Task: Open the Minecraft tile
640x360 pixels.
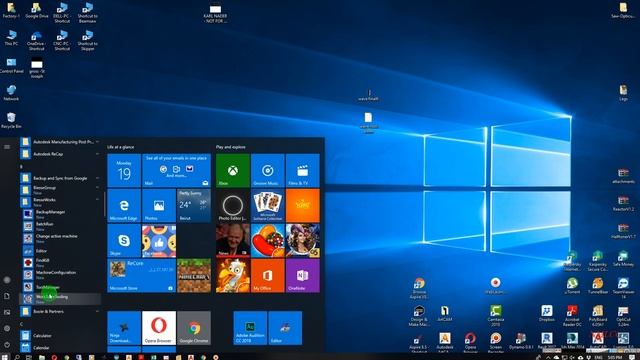Action: [x=194, y=276]
